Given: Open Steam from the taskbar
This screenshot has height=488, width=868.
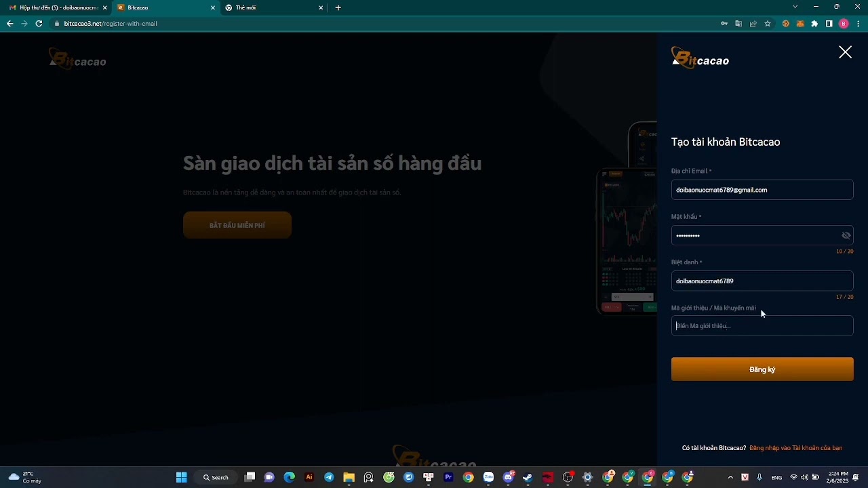Looking at the screenshot, I should click(x=528, y=477).
